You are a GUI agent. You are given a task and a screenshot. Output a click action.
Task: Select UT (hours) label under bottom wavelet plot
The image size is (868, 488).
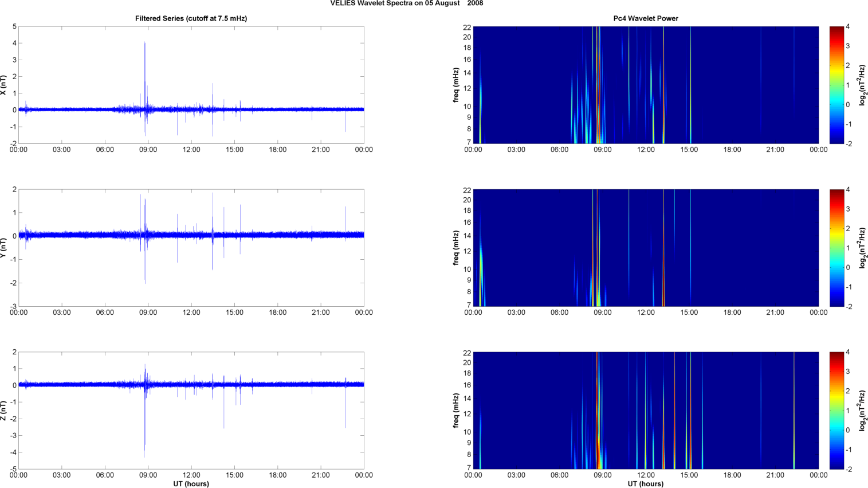pos(645,484)
